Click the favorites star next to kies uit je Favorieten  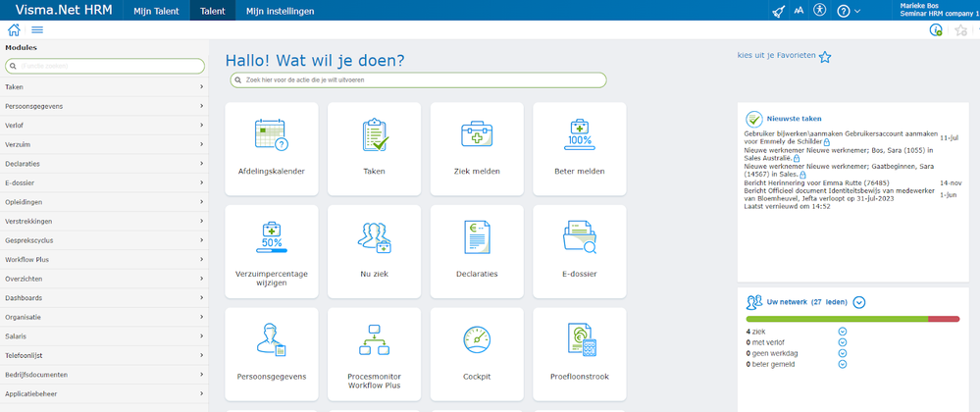(x=825, y=57)
